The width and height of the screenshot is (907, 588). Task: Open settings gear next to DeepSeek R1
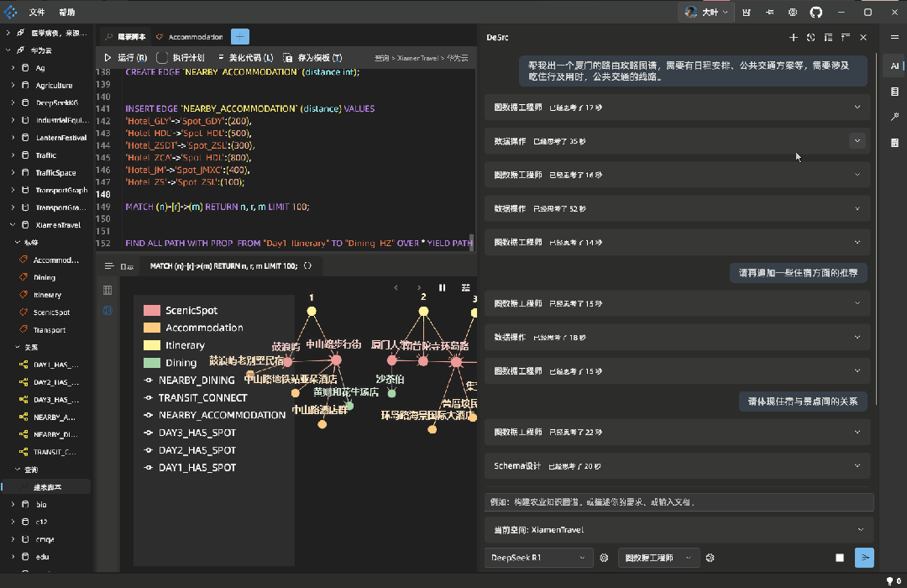[x=603, y=557]
